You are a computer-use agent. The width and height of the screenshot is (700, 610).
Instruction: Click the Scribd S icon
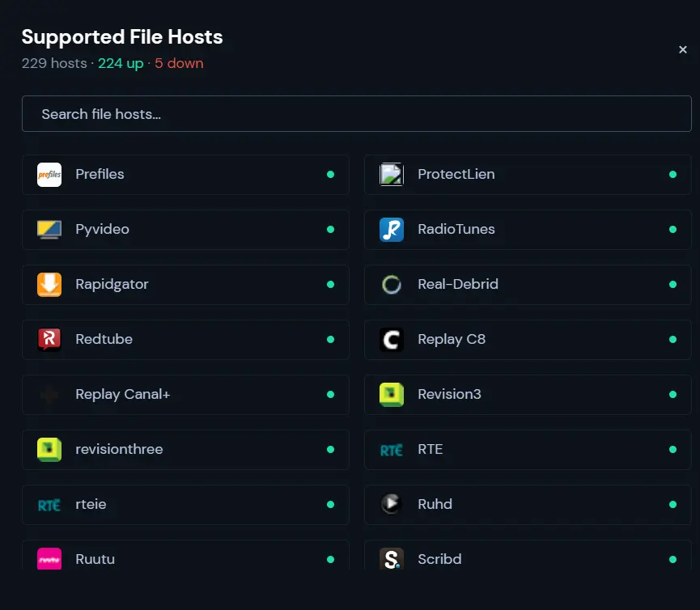(392, 559)
